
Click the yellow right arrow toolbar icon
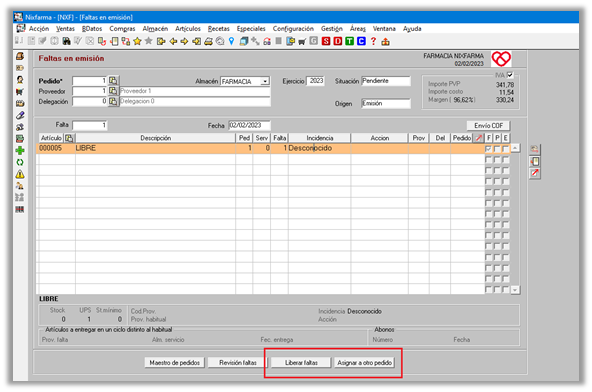(x=184, y=41)
